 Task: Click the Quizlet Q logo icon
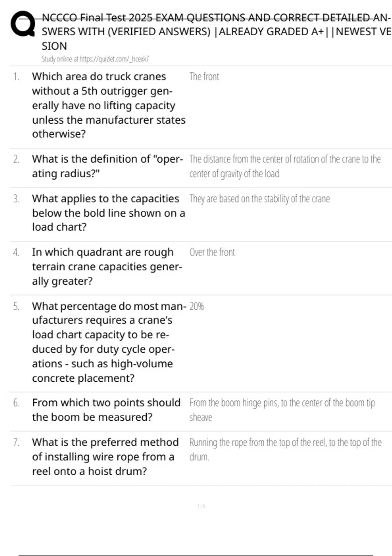[x=23, y=25]
